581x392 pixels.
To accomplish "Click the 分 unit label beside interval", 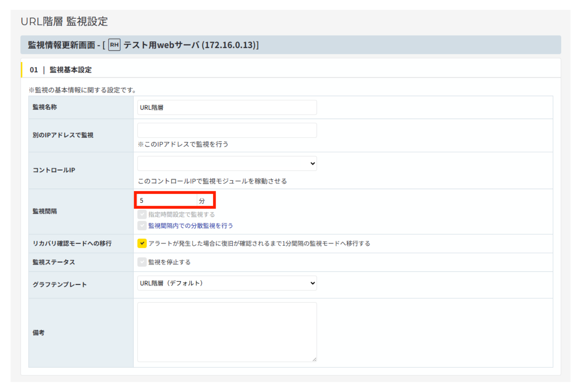I will (x=202, y=201).
